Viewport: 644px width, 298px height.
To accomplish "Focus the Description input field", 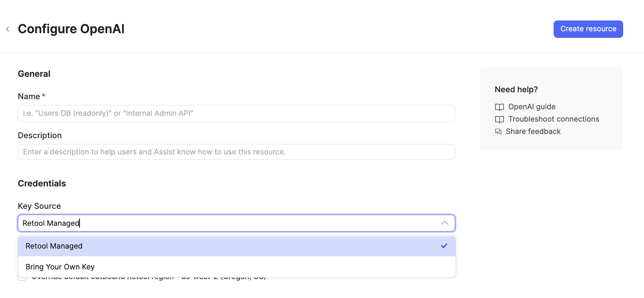I will point(236,152).
